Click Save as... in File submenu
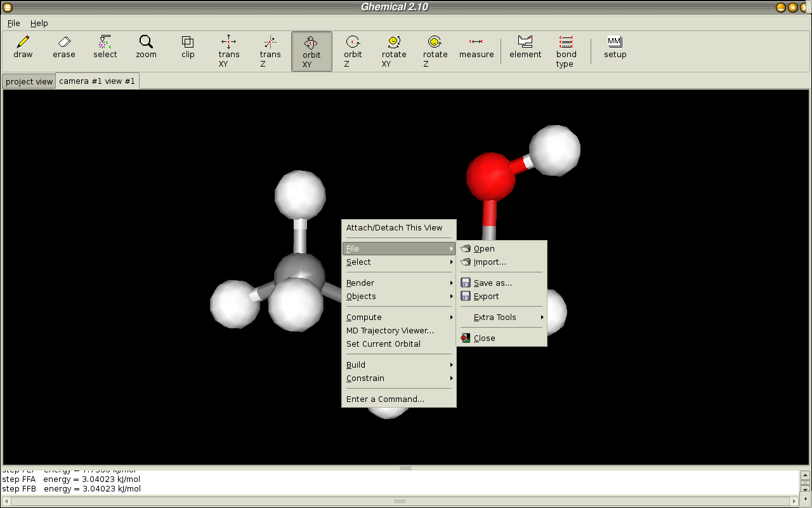The height and width of the screenshot is (508, 812). click(493, 283)
